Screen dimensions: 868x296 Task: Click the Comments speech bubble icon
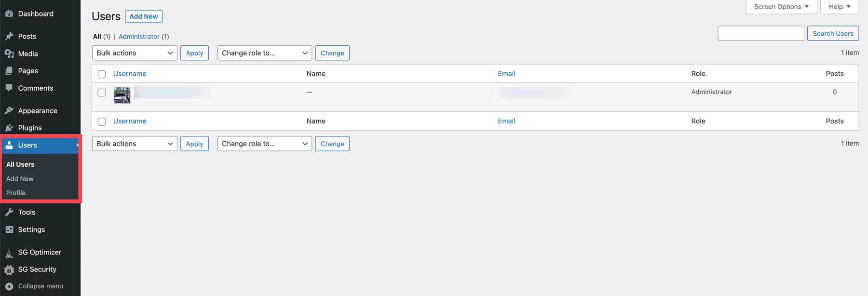9,88
